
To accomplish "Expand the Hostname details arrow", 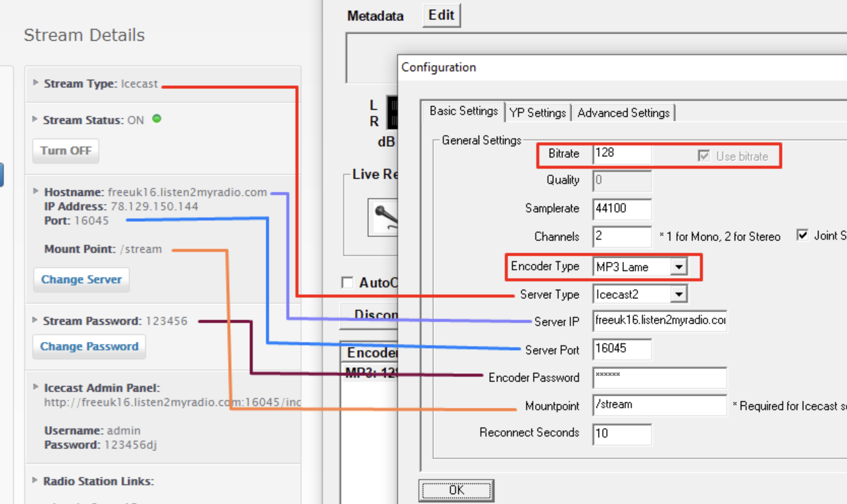I will [x=35, y=191].
